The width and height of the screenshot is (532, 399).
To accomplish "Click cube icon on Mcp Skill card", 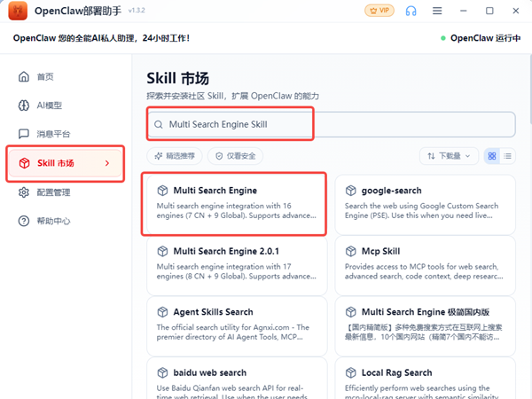I will [x=351, y=252].
